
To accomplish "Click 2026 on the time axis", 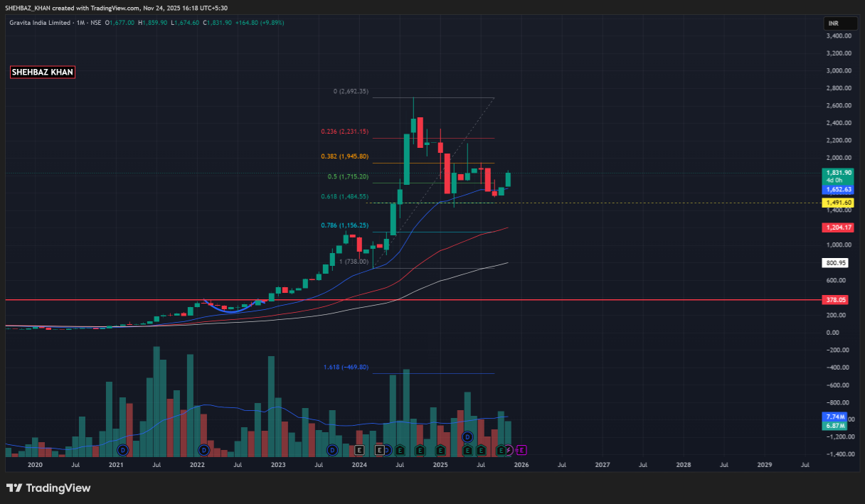I will pyautogui.click(x=521, y=464).
